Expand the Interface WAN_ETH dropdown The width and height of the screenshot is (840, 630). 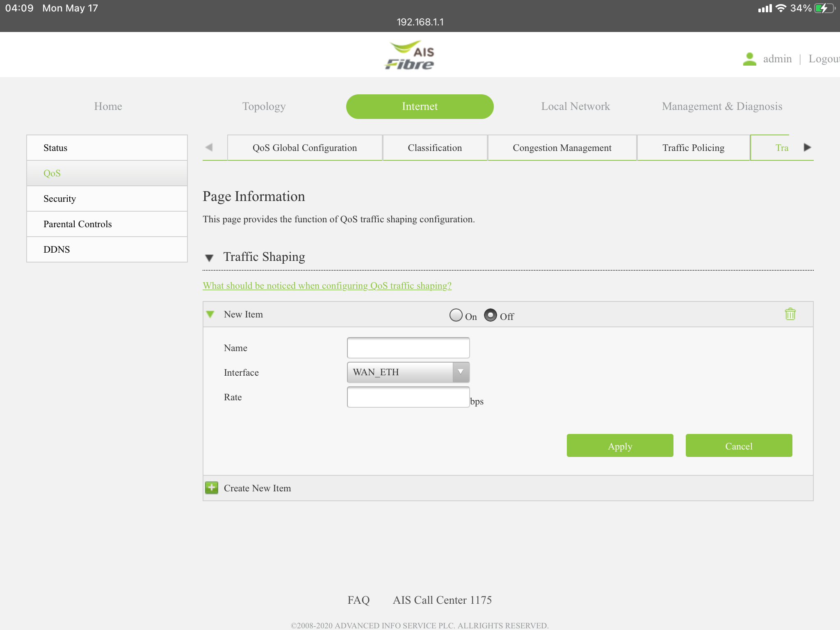[x=462, y=372]
